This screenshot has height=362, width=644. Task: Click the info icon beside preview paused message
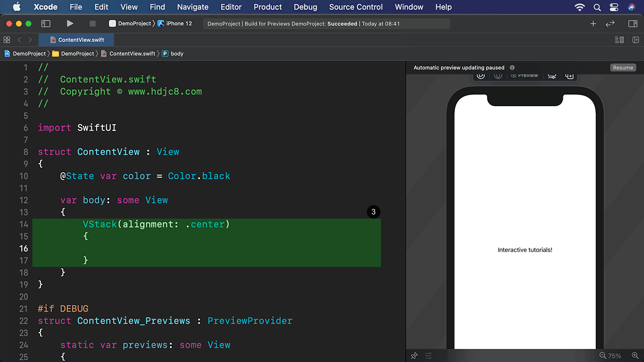(512, 68)
